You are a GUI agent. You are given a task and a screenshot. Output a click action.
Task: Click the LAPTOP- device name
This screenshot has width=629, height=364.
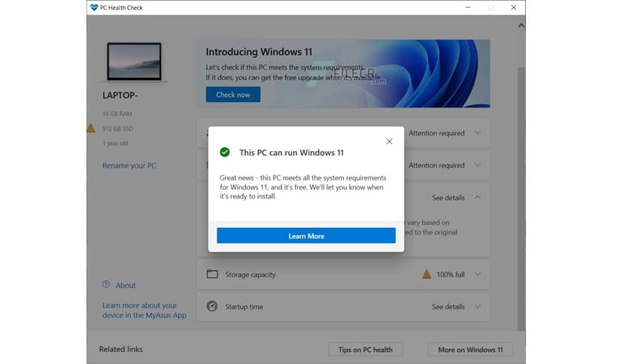[x=120, y=96]
